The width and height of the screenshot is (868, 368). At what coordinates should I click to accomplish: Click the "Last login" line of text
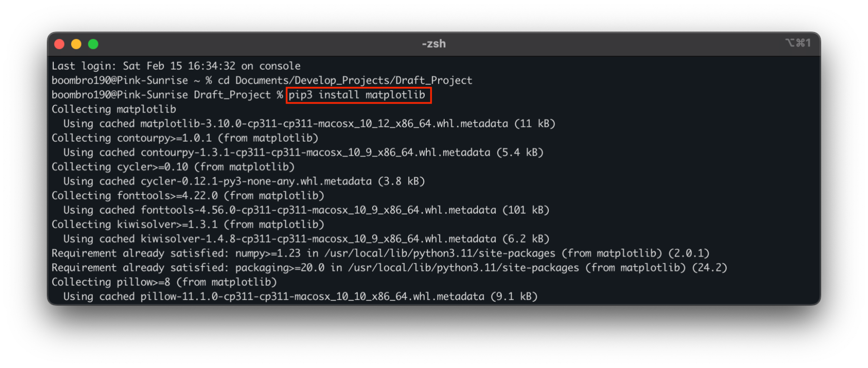pyautogui.click(x=176, y=66)
